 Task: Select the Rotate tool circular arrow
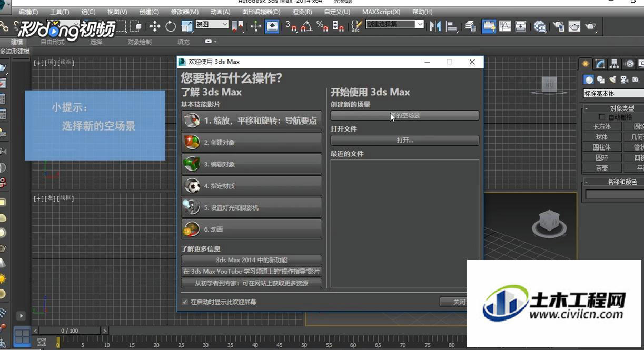[171, 26]
